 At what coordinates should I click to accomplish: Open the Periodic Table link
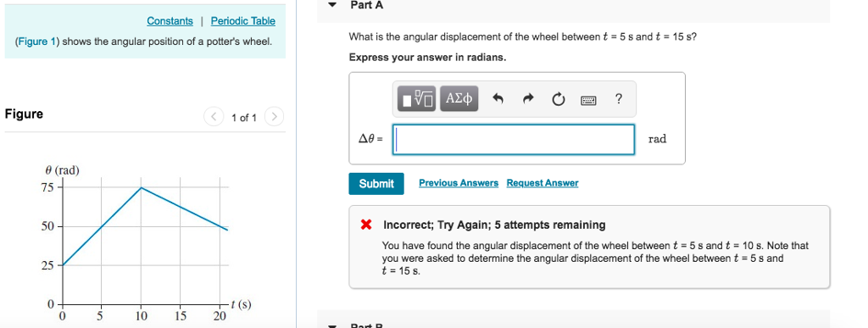(x=243, y=21)
